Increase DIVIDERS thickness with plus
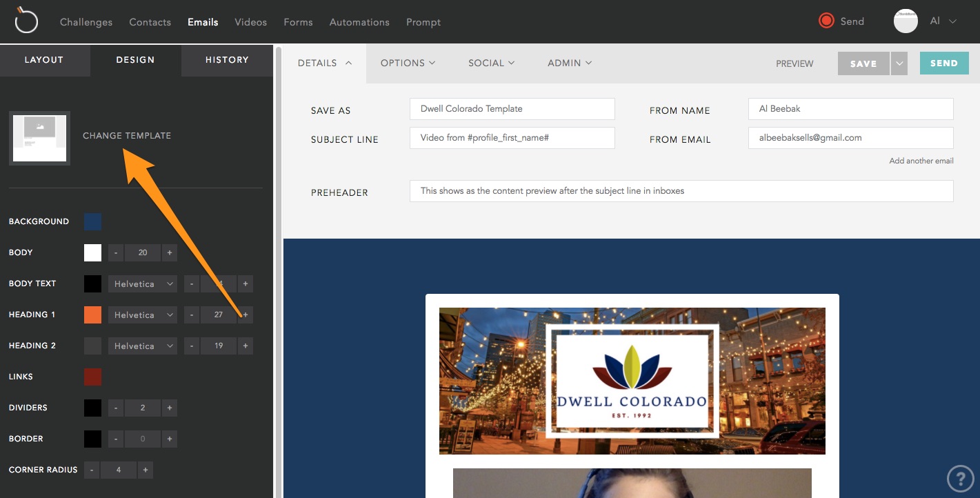Screen dimensions: 980x498 (170, 408)
